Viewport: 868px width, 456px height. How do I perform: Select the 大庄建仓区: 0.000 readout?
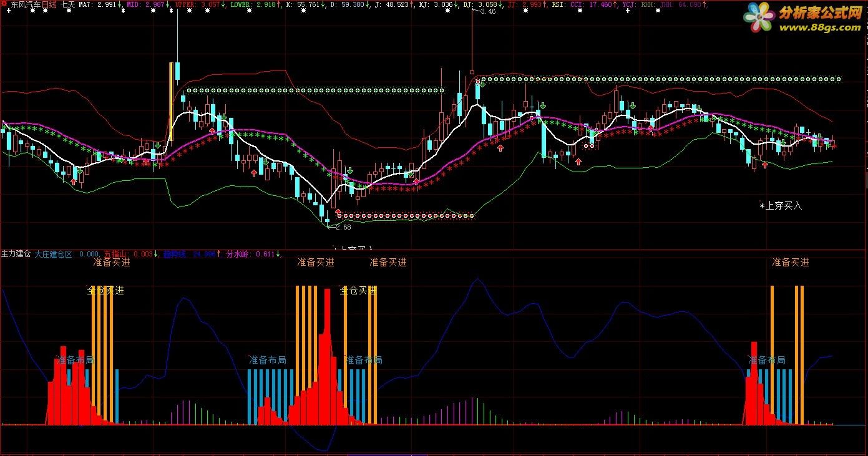(x=67, y=255)
